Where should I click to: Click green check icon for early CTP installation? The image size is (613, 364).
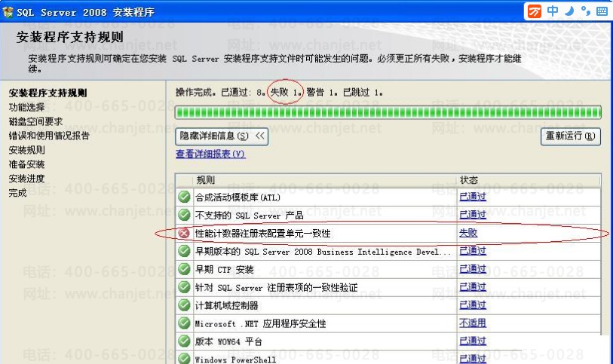pos(184,269)
